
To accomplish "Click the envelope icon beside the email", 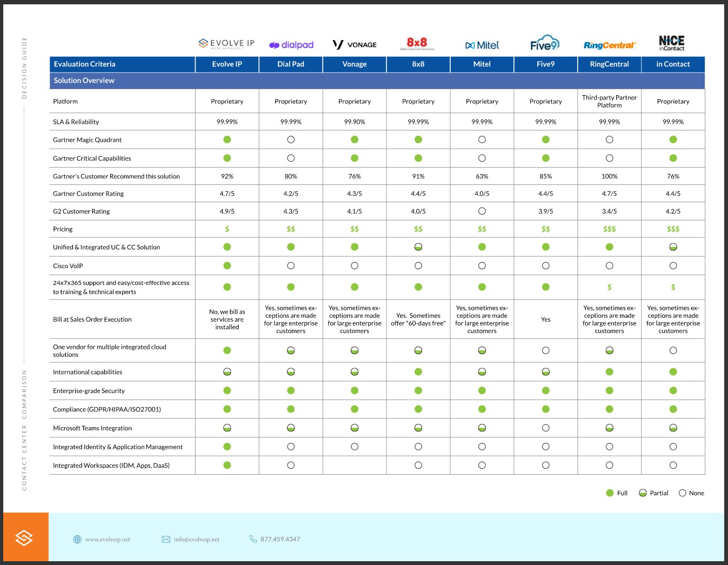I will pyautogui.click(x=166, y=539).
